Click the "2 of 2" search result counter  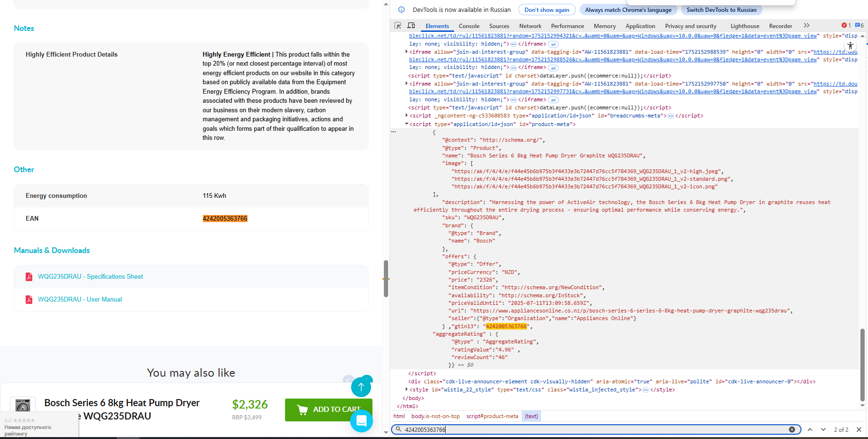tap(841, 429)
